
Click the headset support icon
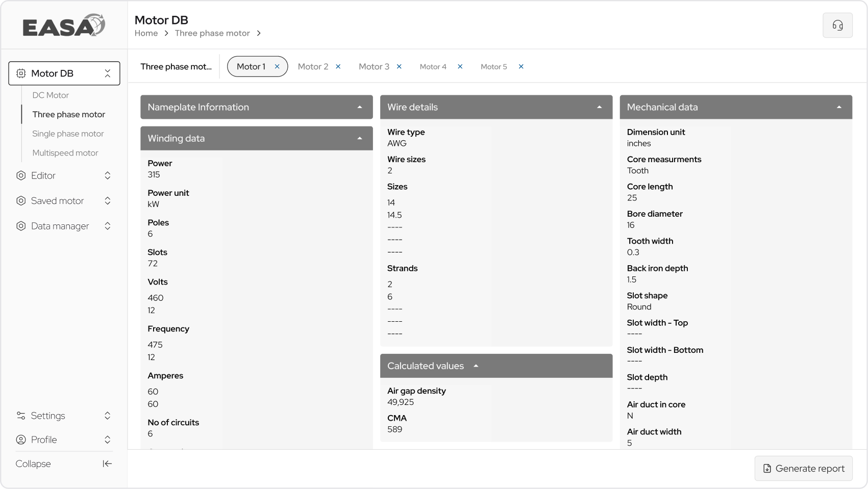(837, 25)
